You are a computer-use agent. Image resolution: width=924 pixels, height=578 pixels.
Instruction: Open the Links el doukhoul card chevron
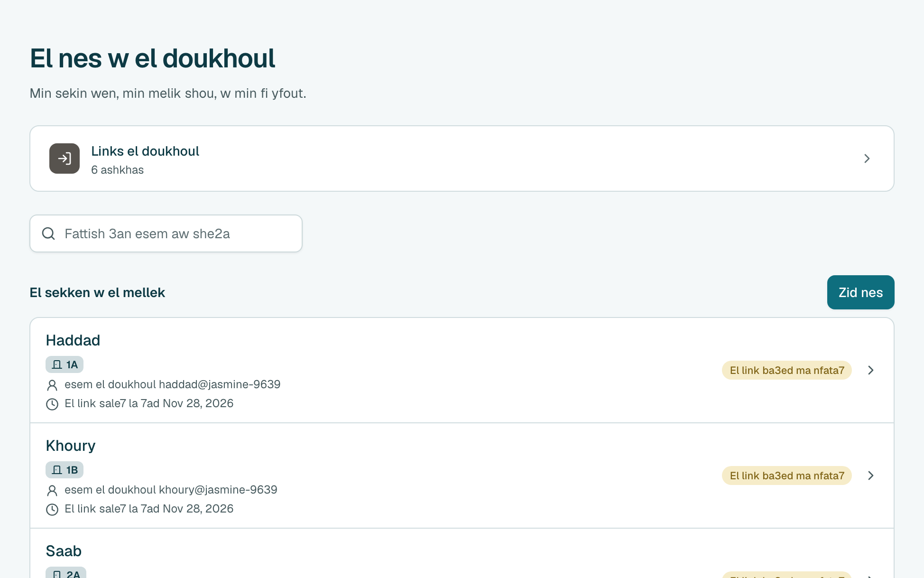click(867, 158)
